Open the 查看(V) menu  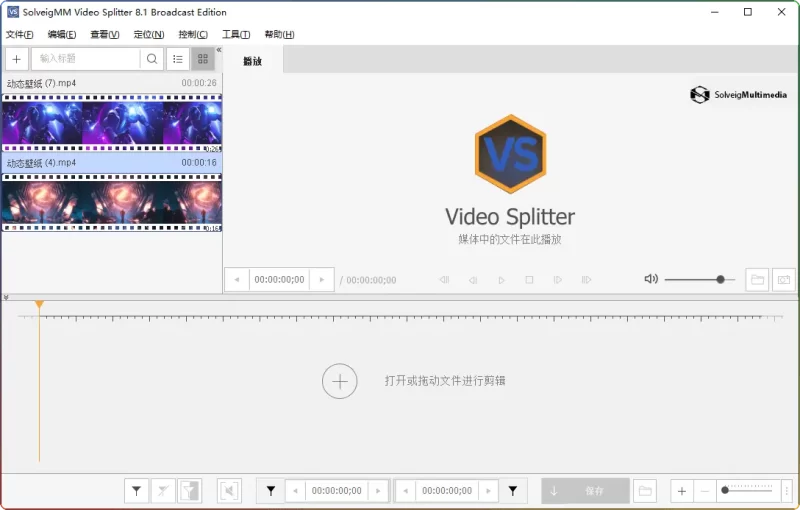[x=105, y=34]
